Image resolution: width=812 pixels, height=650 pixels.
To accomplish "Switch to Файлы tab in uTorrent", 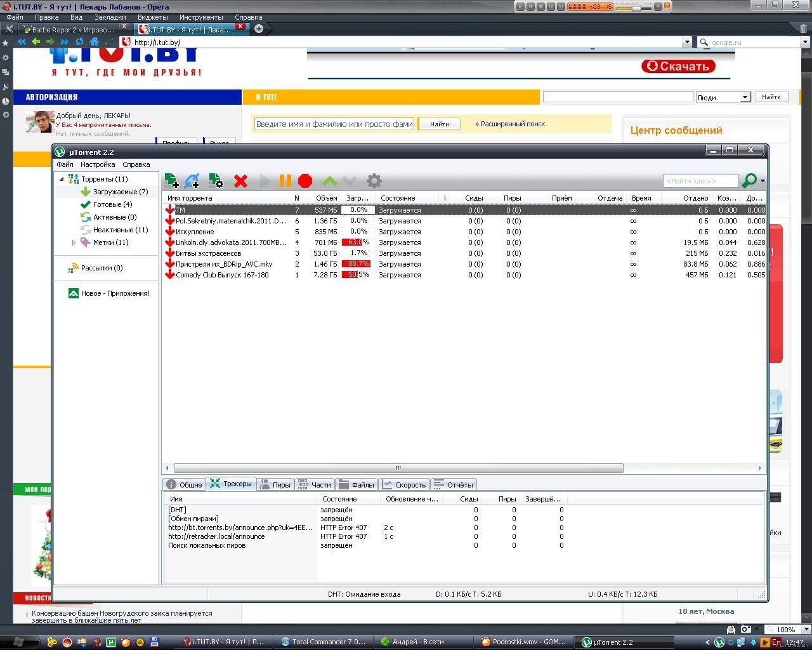I will pos(357,484).
